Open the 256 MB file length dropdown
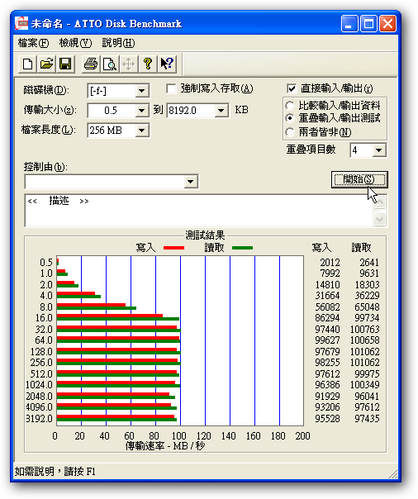The width and height of the screenshot is (418, 499). coord(142,130)
